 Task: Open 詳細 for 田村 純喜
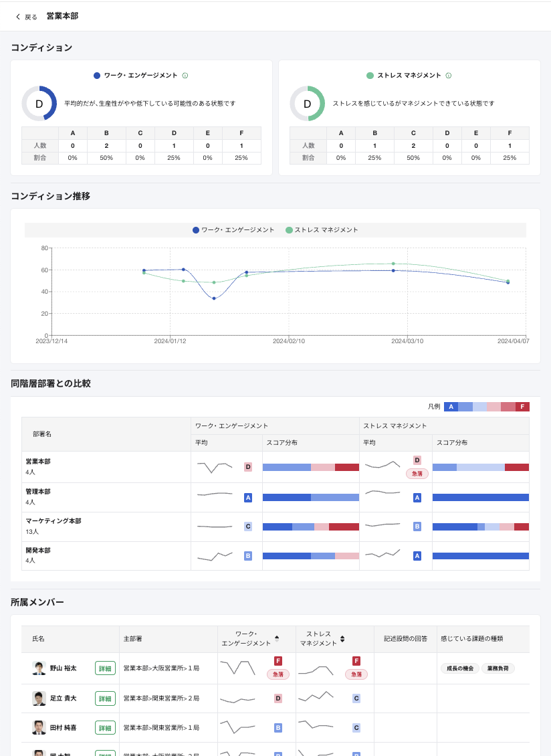point(105,728)
